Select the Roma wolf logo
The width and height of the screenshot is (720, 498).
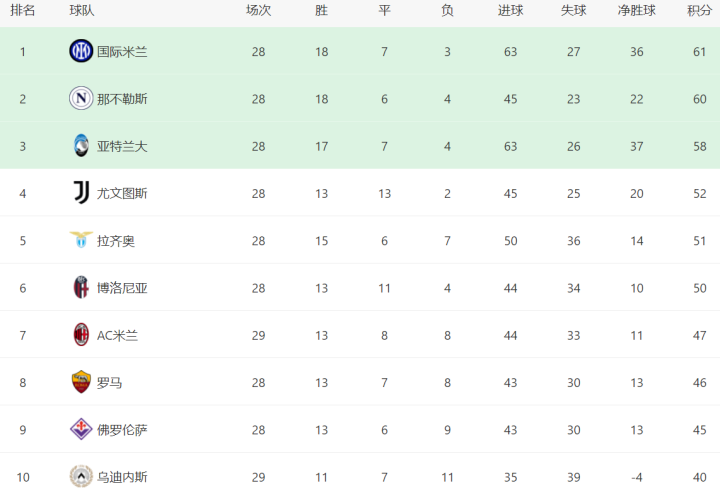pos(81,382)
